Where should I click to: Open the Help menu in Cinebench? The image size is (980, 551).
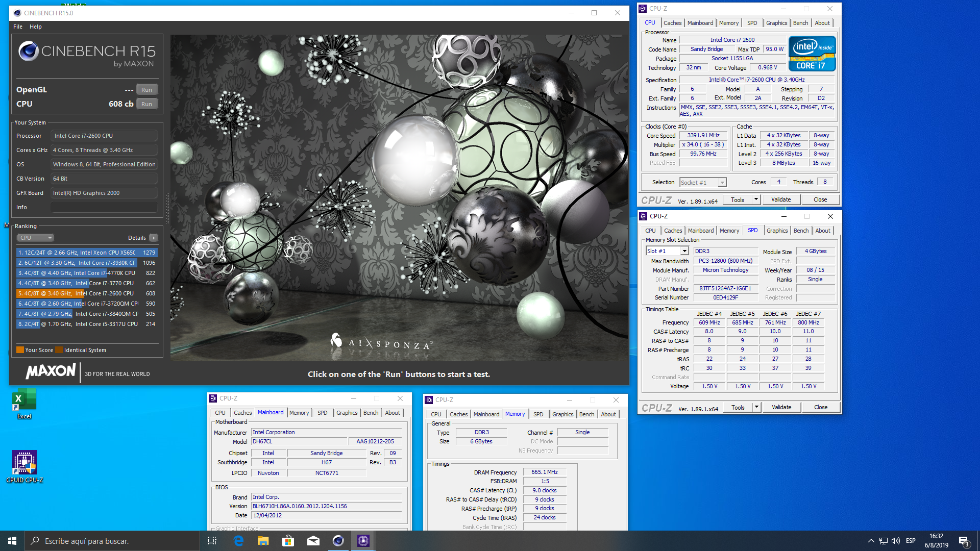[x=36, y=27]
